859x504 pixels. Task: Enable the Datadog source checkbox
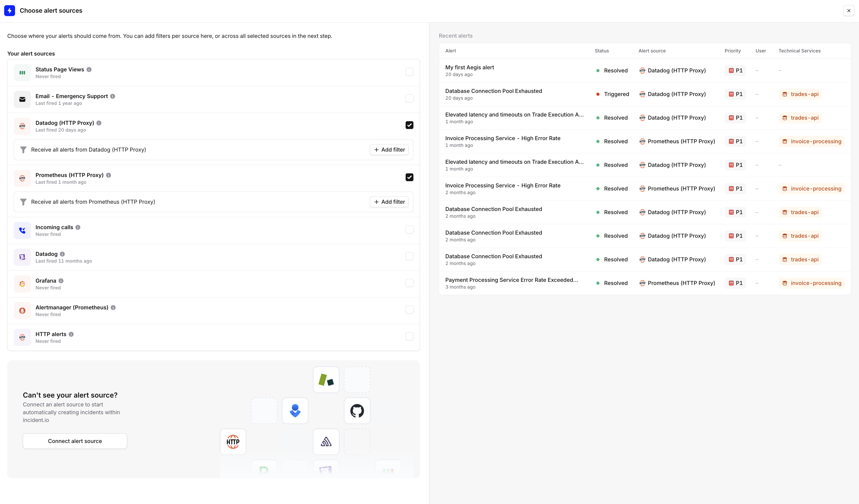click(x=410, y=256)
